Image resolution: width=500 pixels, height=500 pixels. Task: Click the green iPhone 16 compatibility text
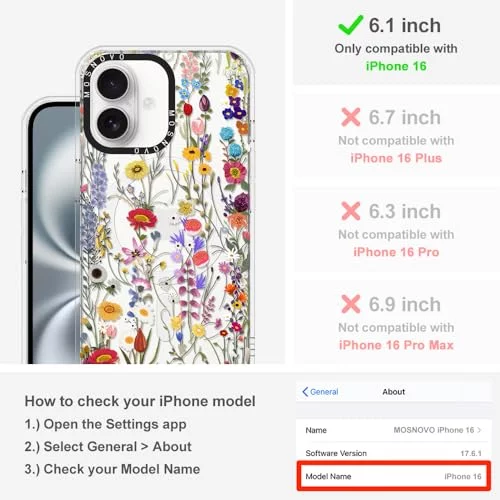[396, 66]
